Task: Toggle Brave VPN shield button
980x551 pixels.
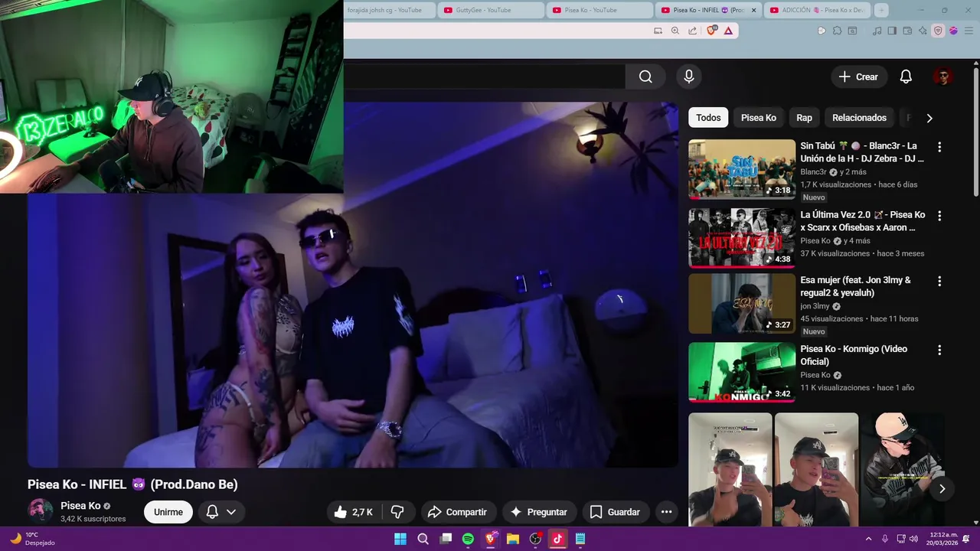Action: coord(938,31)
